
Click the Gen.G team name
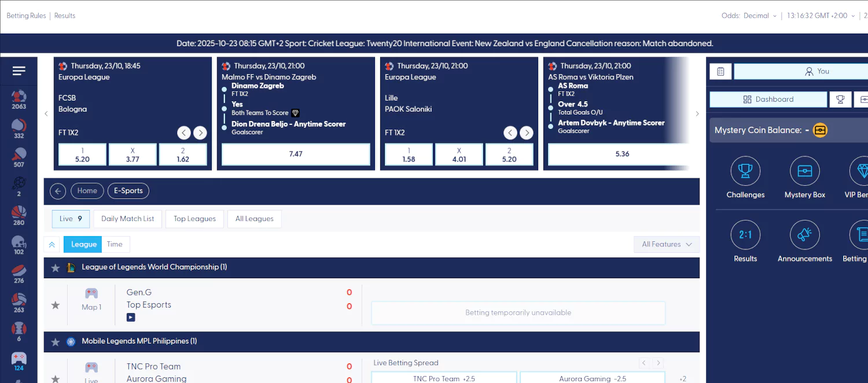coord(139,293)
